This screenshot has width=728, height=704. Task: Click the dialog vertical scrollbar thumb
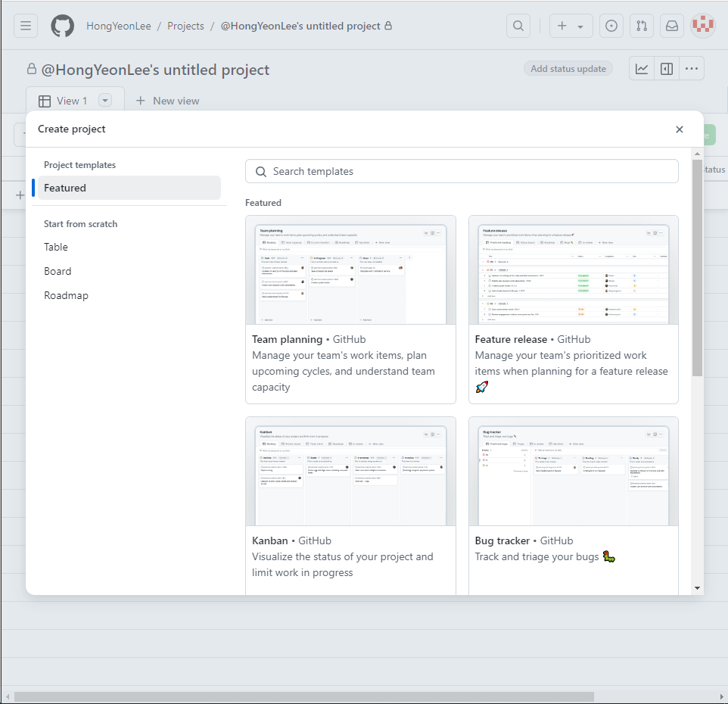click(697, 268)
